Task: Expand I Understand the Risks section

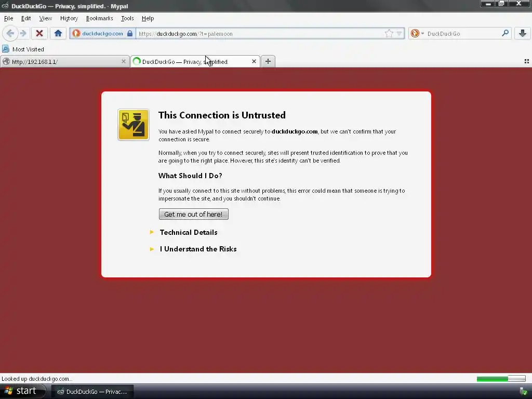Action: [198, 249]
